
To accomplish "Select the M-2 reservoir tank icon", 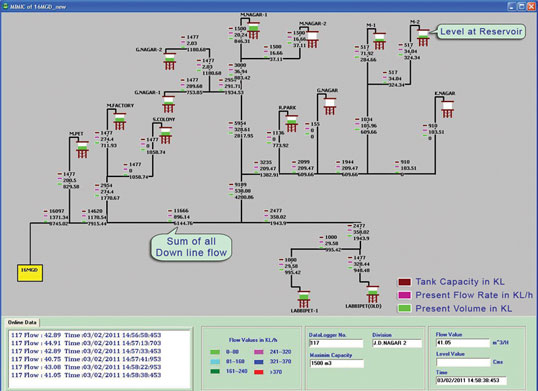I will (x=423, y=37).
